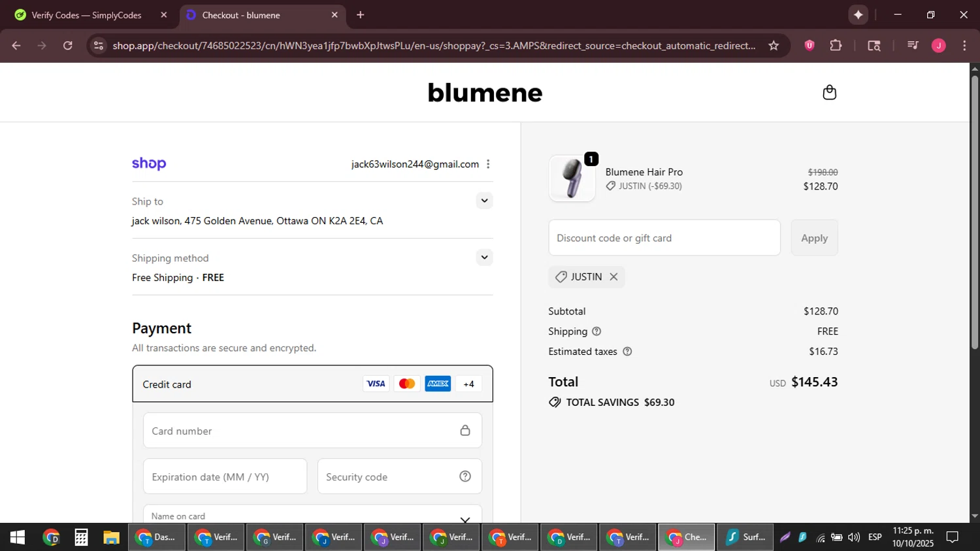Click the ESP language indicator

pyautogui.click(x=875, y=537)
